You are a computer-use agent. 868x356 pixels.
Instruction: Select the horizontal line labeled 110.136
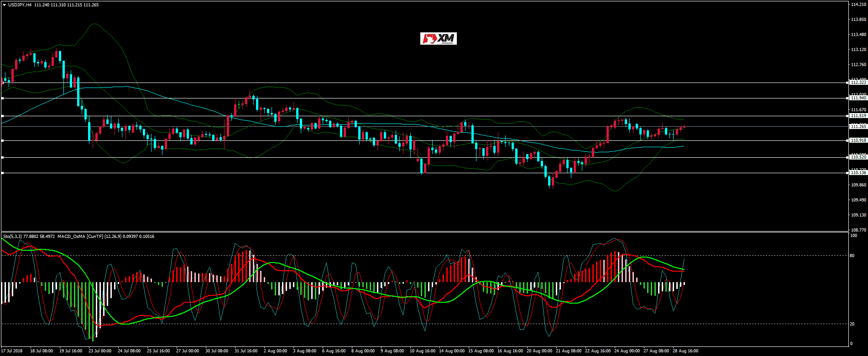pos(424,173)
